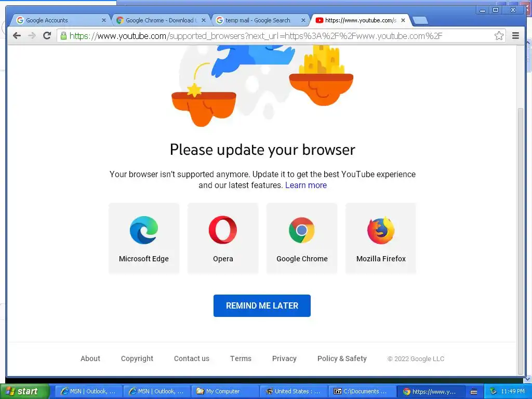This screenshot has height=399, width=532.
Task: Open the Policy & Safety footer link
Action: (342, 358)
